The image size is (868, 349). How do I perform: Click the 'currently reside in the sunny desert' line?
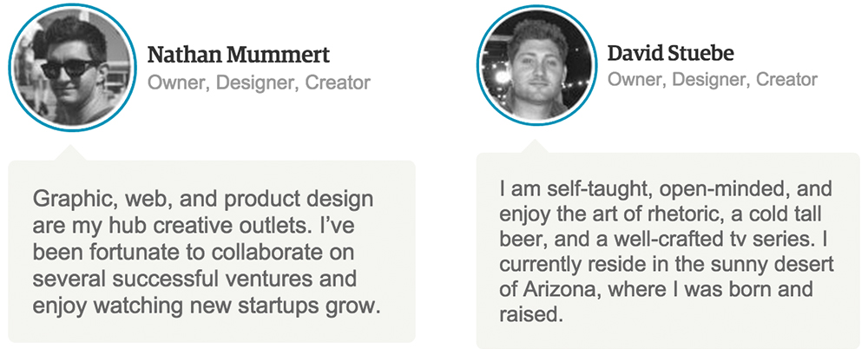[x=667, y=266]
